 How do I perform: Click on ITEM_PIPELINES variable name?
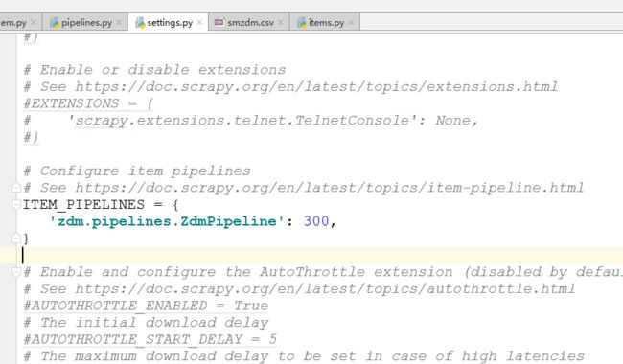point(83,204)
